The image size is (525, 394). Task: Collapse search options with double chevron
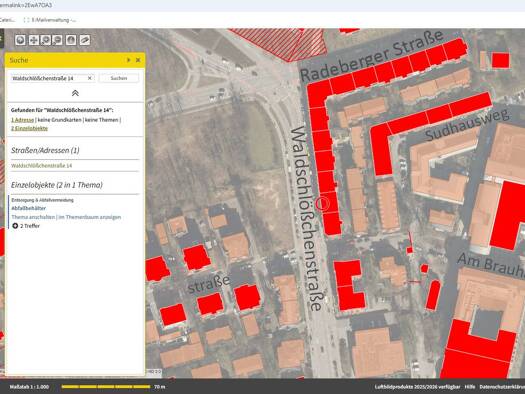[x=75, y=93]
